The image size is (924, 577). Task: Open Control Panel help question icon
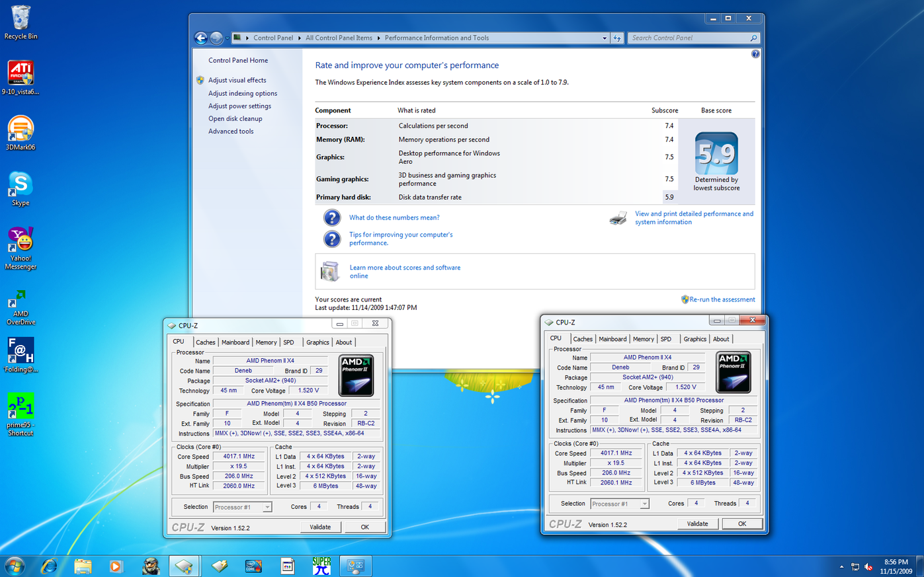(x=755, y=54)
